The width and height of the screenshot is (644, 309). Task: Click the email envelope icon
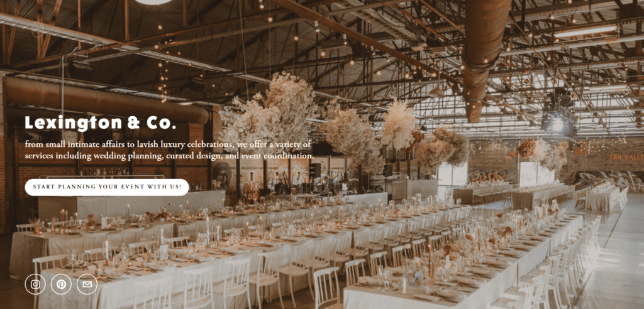tap(87, 284)
